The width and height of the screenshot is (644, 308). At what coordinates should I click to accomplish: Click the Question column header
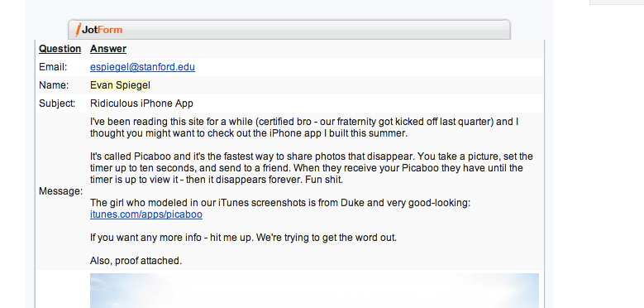click(x=60, y=49)
